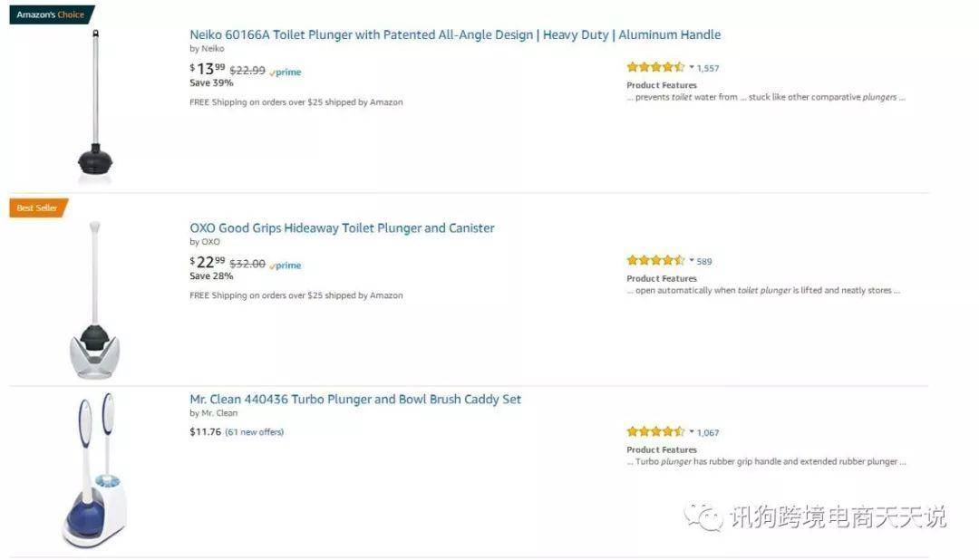Open the Neiko 60166A Toilet Plunger title link

(x=455, y=35)
